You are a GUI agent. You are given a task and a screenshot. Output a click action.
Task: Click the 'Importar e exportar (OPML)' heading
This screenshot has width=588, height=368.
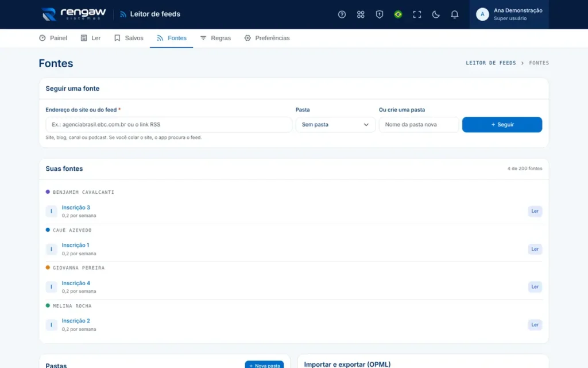point(347,364)
